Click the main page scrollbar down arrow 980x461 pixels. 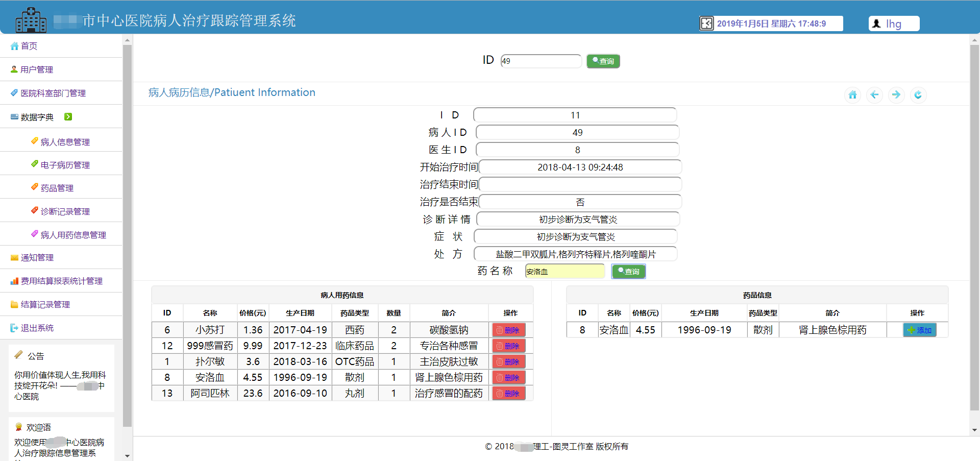click(975, 430)
